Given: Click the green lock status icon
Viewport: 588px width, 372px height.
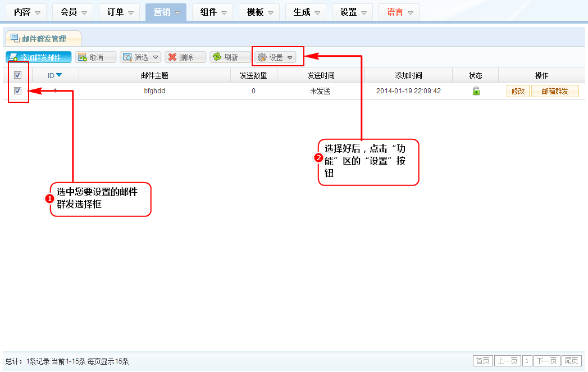Looking at the screenshot, I should click(476, 91).
